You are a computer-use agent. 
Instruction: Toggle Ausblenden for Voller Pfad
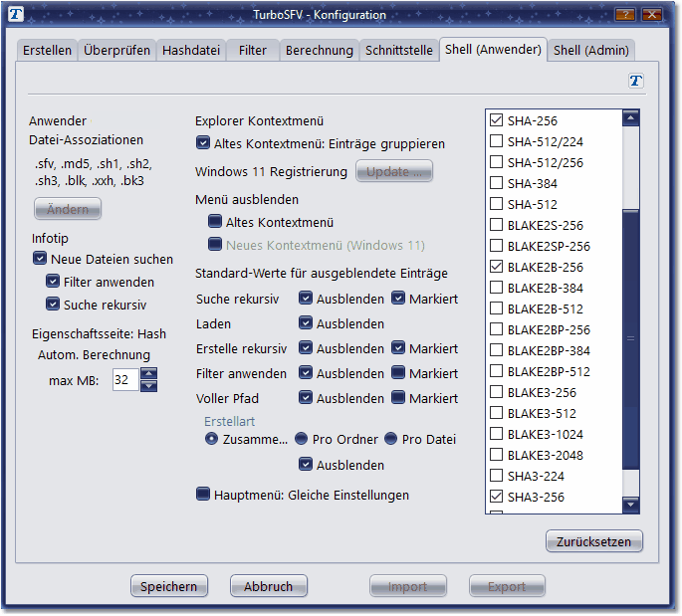point(306,397)
